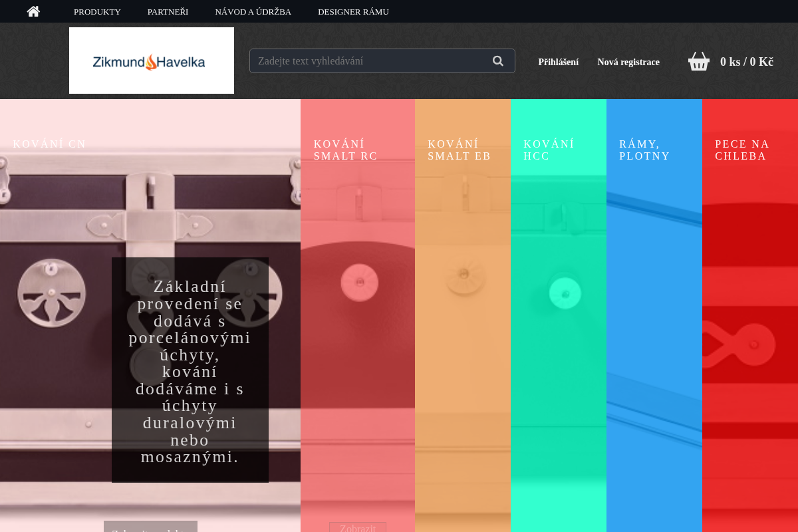The width and height of the screenshot is (798, 532).
Task: Open the Produkty menu
Action: point(97,11)
